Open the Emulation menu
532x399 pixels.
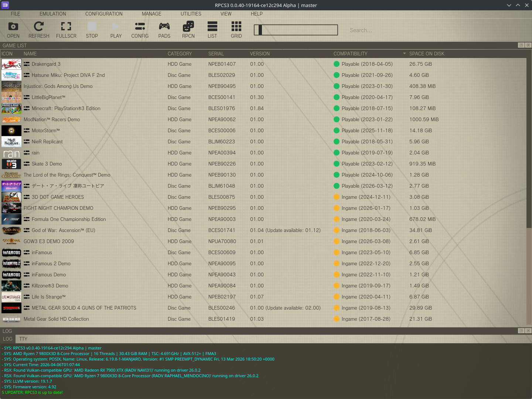pos(53,14)
